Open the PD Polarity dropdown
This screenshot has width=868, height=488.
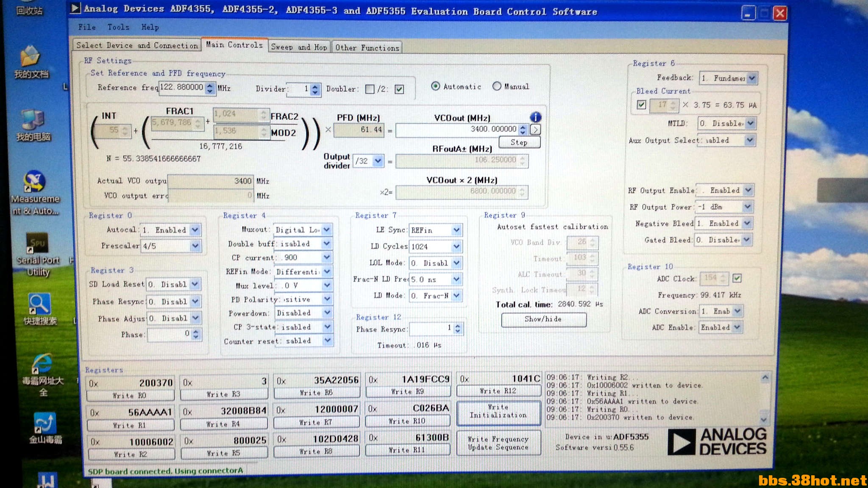[303, 299]
